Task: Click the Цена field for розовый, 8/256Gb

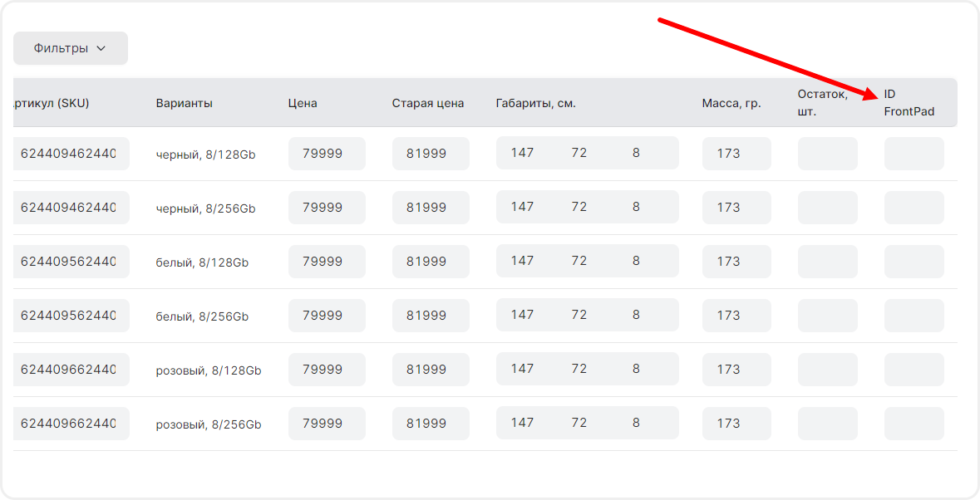Action: click(327, 424)
